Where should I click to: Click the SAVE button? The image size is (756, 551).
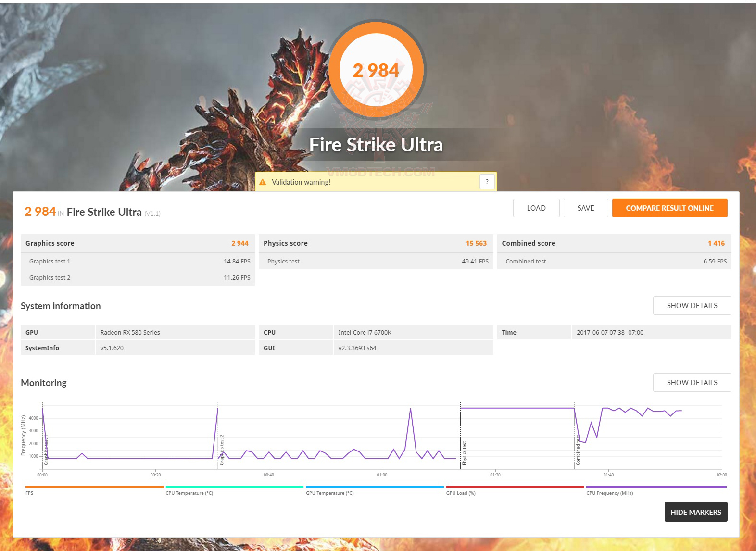586,208
